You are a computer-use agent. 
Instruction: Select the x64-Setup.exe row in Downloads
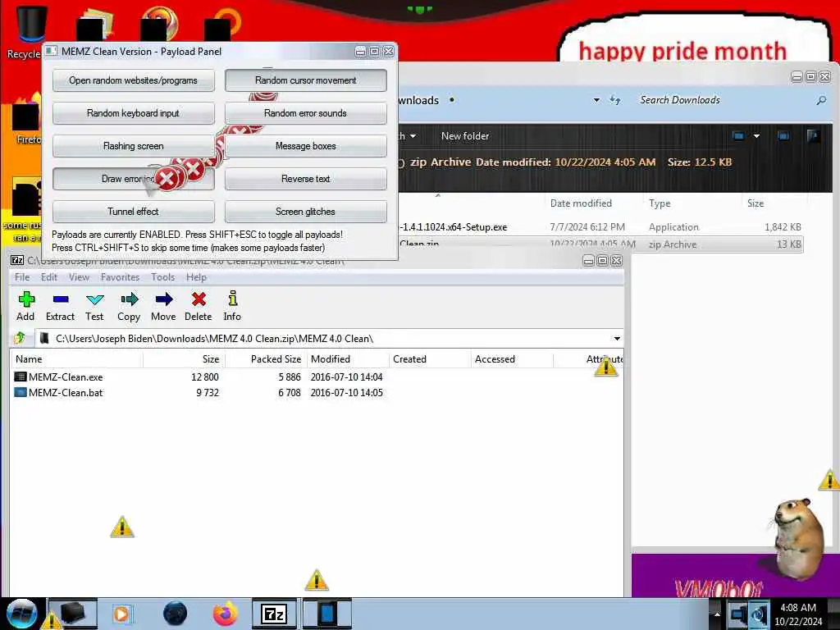601,227
